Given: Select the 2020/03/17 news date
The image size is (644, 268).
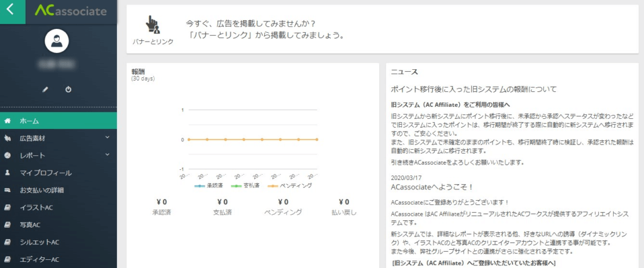Looking at the screenshot, I should [406, 177].
